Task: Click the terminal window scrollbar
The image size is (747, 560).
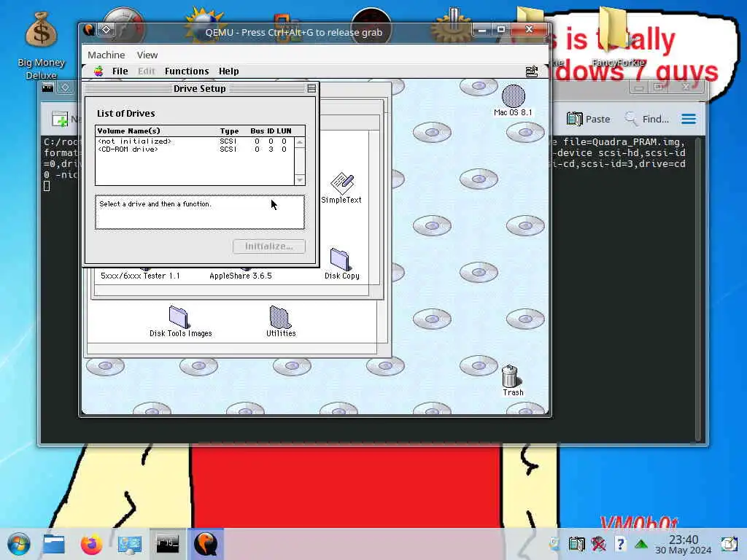Action: [698, 289]
